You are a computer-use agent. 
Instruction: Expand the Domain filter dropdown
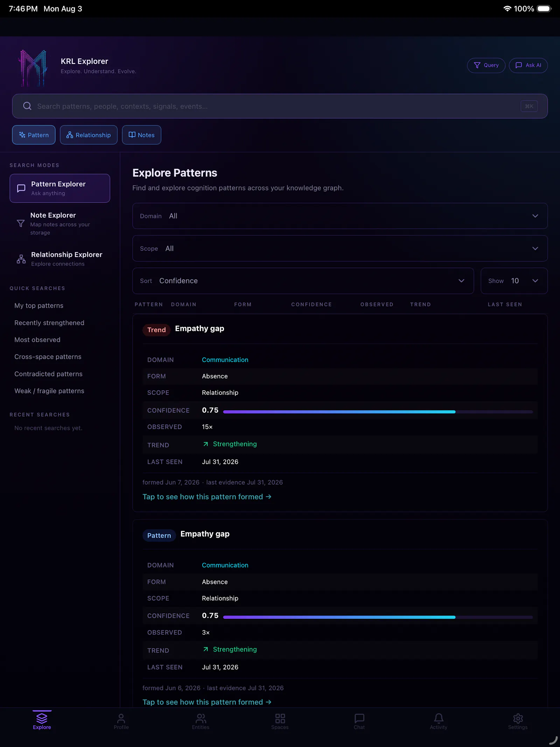point(340,216)
